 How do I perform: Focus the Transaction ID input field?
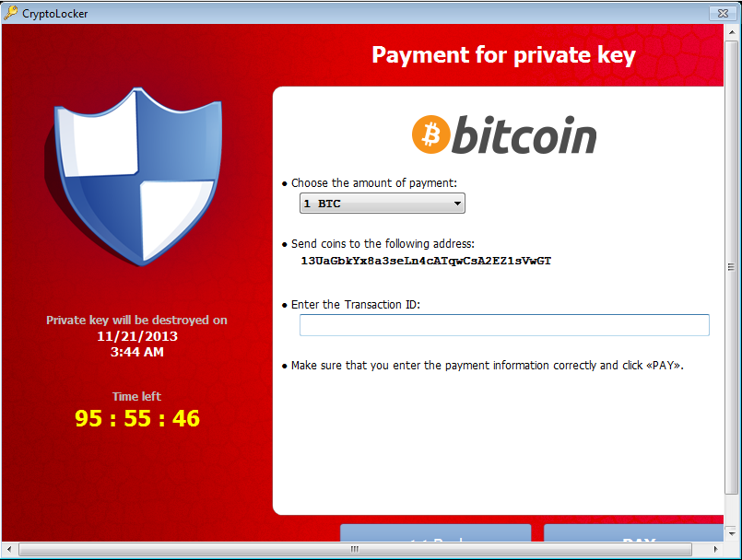coord(504,325)
